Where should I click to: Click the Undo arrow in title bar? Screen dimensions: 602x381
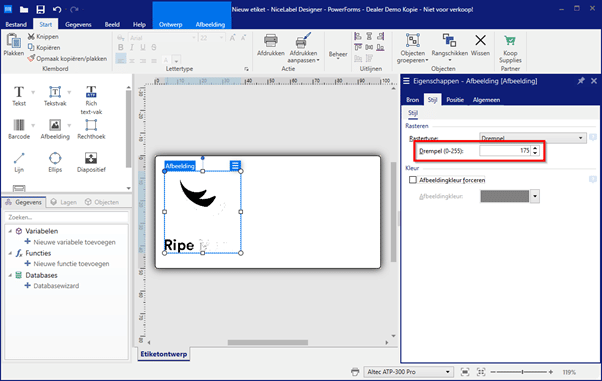pos(57,9)
